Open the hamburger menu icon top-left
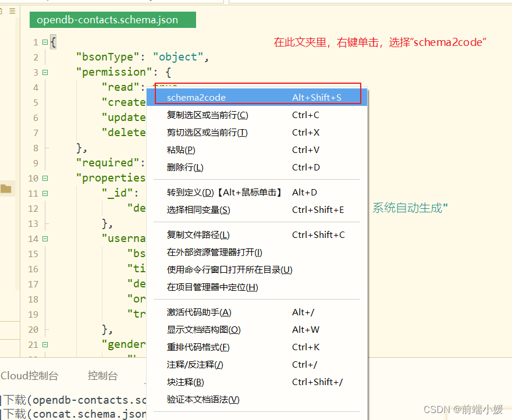 (11, 10)
